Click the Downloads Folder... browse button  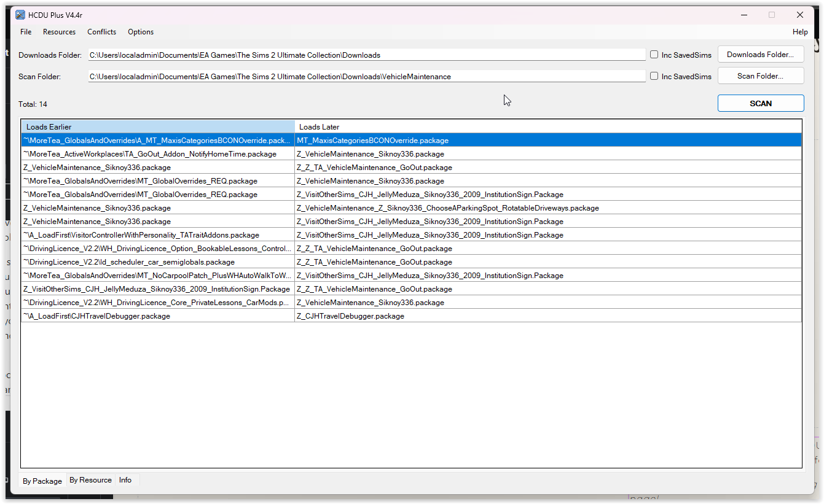tap(761, 55)
